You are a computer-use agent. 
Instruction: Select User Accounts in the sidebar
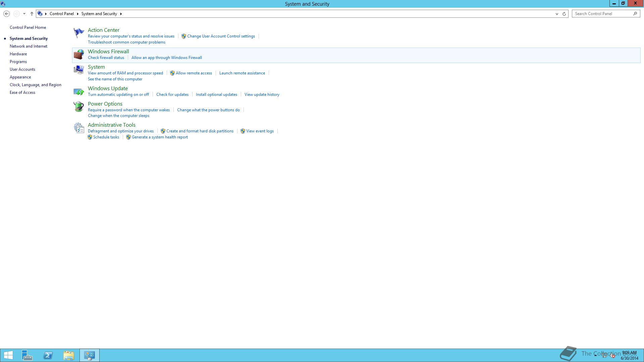22,69
